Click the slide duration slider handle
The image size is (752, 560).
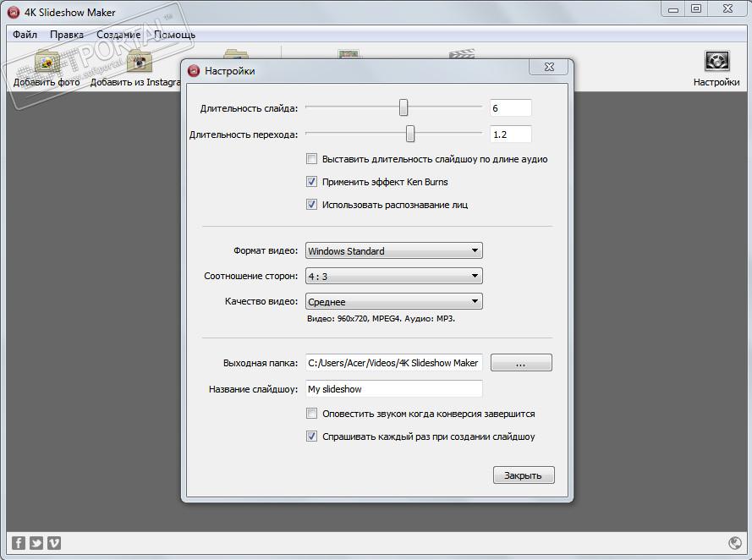pos(403,107)
